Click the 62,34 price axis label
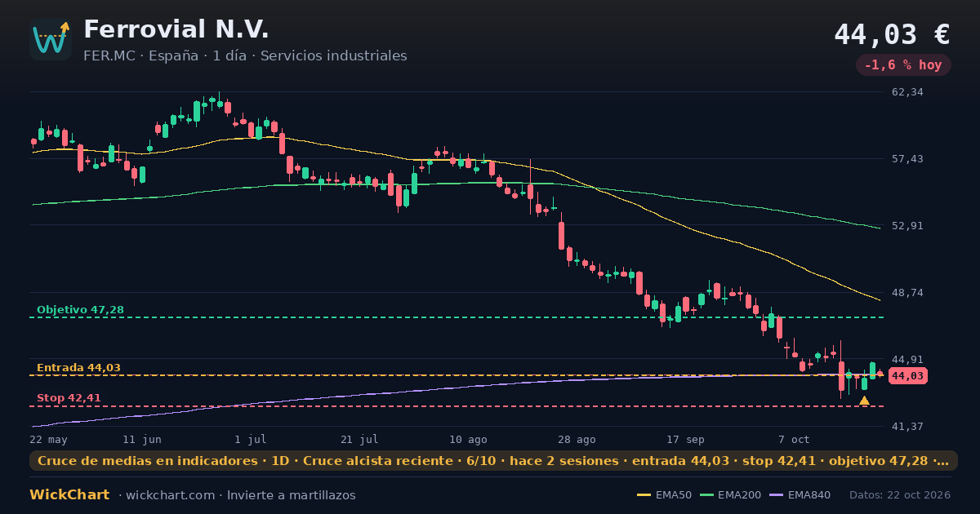Screen dimensions: 980x514 [907, 92]
